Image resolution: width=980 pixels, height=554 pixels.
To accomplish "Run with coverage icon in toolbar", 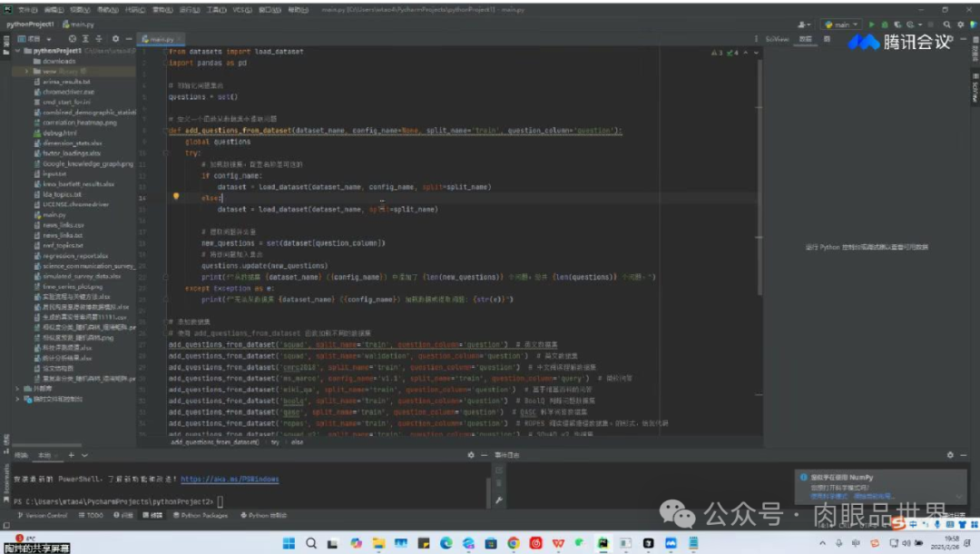I will coord(897,25).
